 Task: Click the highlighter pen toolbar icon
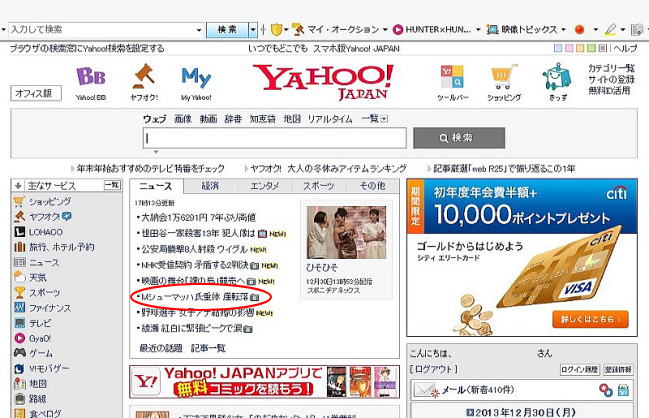[x=611, y=30]
